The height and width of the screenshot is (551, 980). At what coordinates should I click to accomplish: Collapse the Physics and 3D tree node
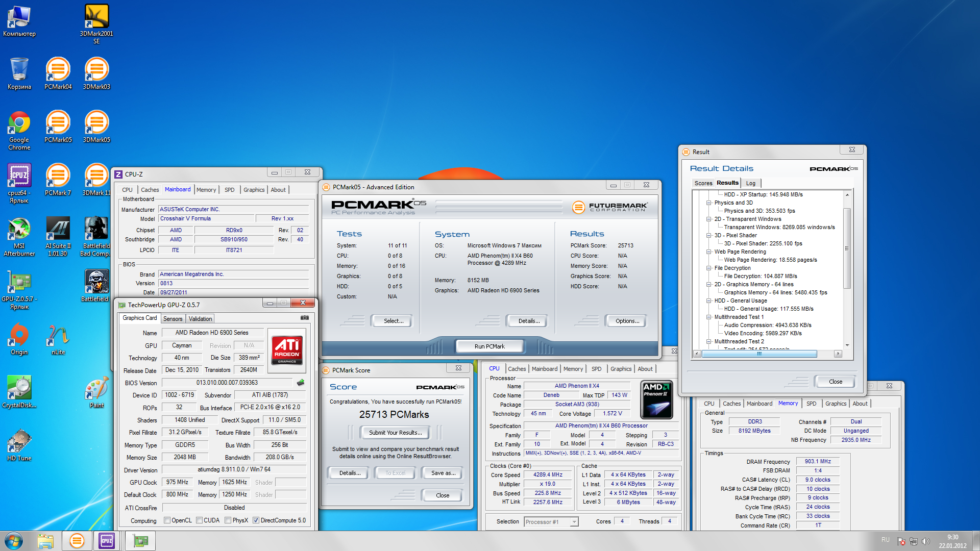tap(709, 203)
